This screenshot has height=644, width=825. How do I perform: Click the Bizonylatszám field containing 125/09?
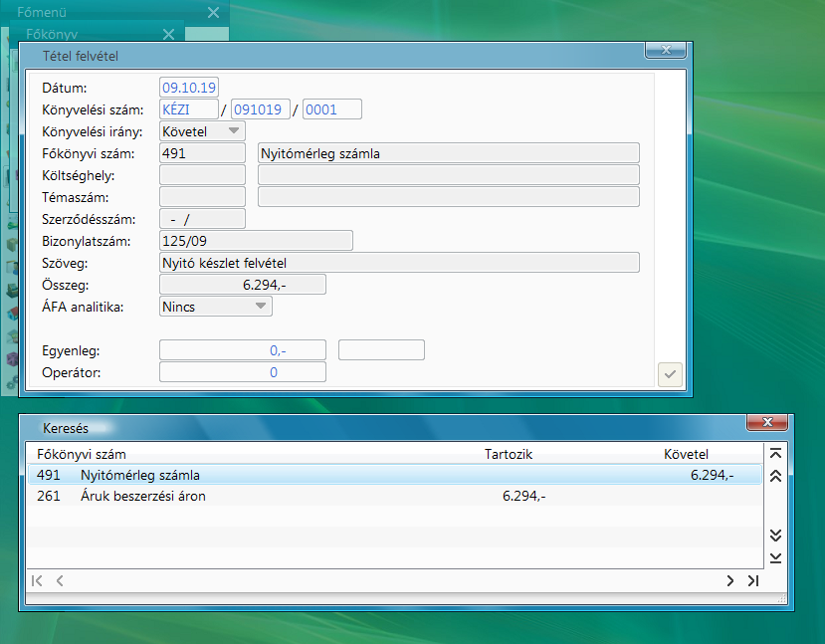pos(256,241)
